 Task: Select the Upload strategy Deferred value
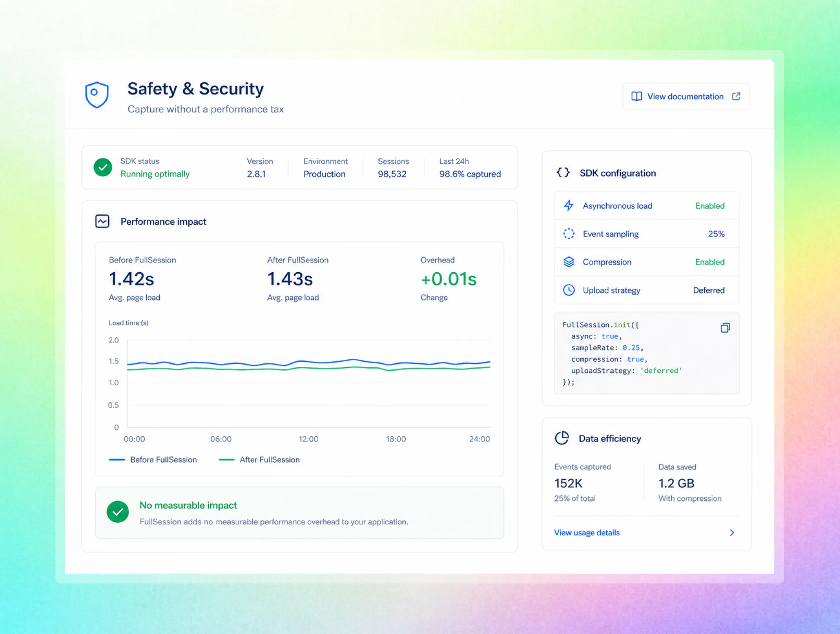tap(708, 290)
